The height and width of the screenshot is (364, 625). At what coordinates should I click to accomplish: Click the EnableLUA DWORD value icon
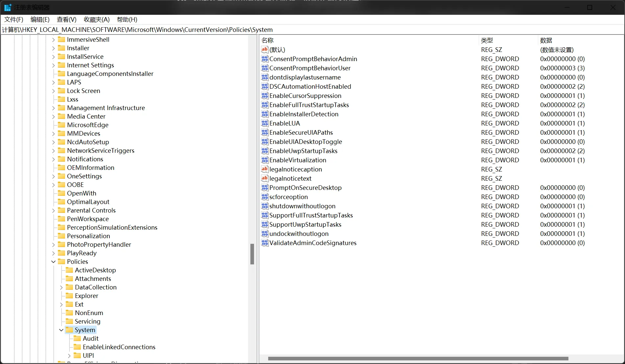click(x=265, y=123)
